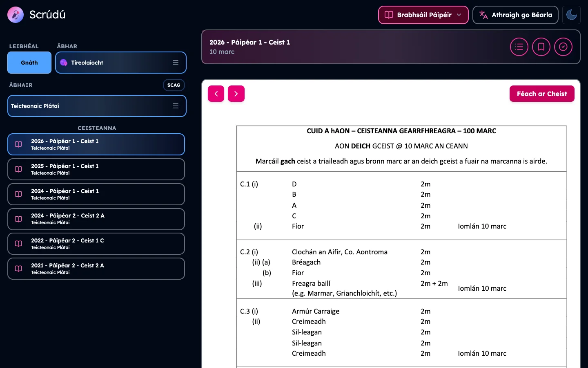This screenshot has width=588, height=368.
Task: Open the Brabhsáil Páipéir dropdown
Action: click(423, 15)
